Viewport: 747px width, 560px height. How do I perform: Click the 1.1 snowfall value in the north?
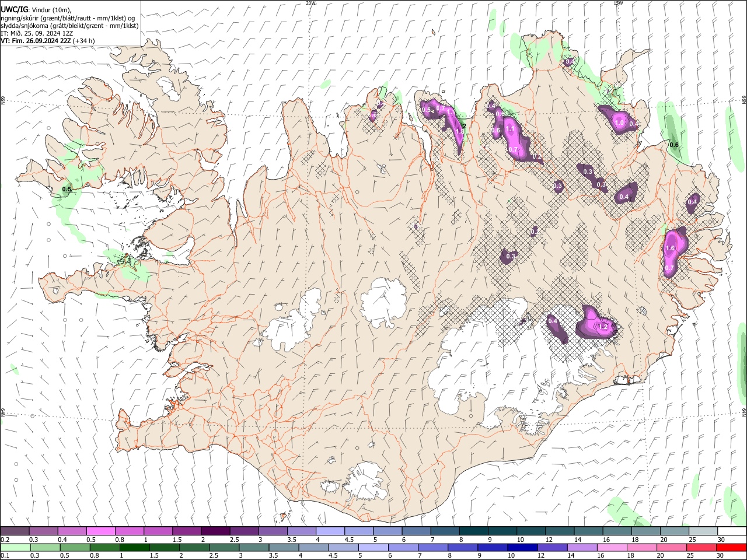pyautogui.click(x=509, y=128)
